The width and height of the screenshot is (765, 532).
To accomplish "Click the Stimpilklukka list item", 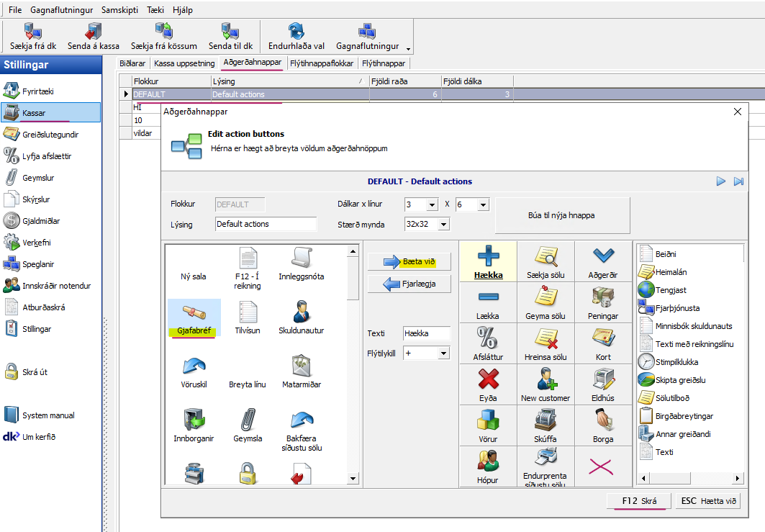I will [676, 362].
